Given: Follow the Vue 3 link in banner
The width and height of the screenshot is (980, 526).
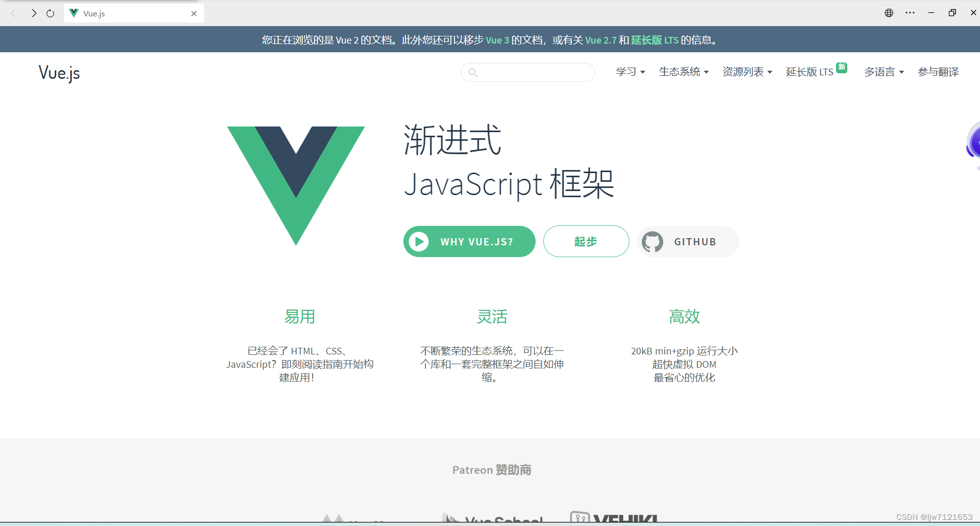Looking at the screenshot, I should [x=497, y=40].
